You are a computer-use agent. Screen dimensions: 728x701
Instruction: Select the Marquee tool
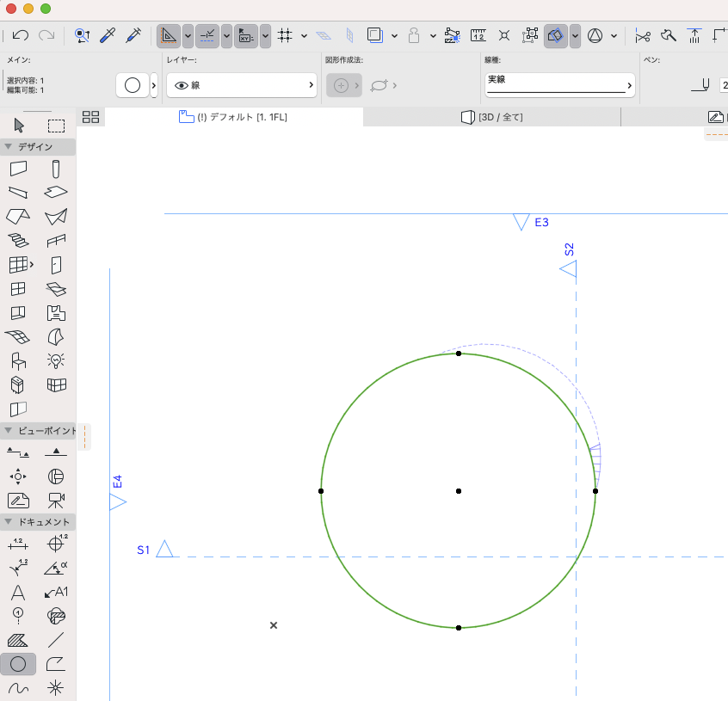(56, 126)
